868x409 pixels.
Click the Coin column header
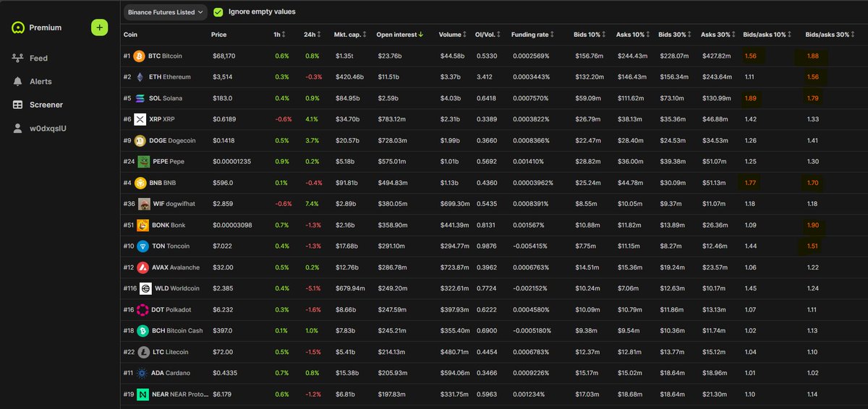click(x=131, y=35)
